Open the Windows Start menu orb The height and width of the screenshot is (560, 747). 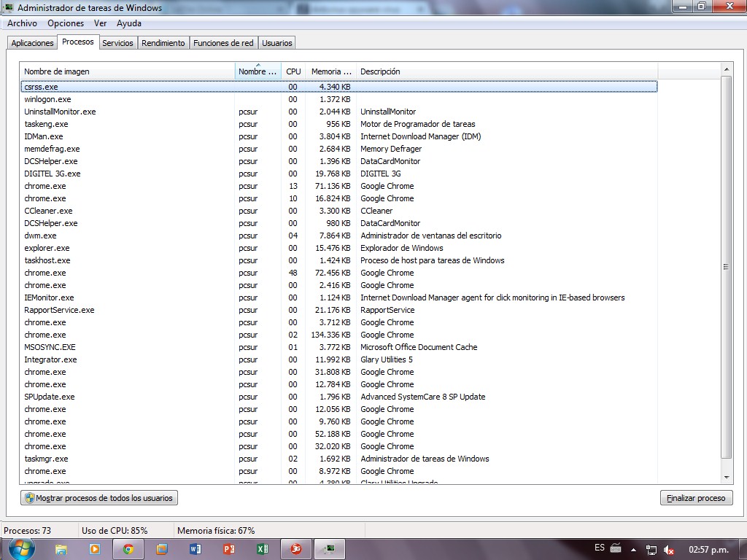[x=22, y=550]
